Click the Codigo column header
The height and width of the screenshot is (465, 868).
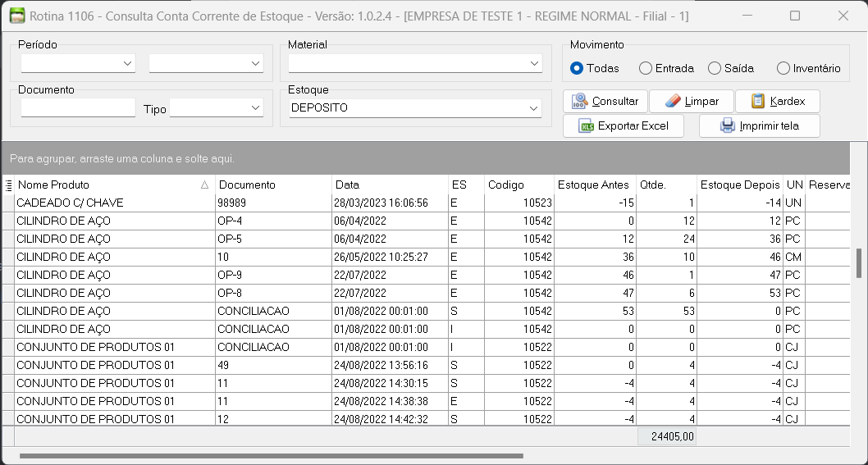pyautogui.click(x=519, y=185)
